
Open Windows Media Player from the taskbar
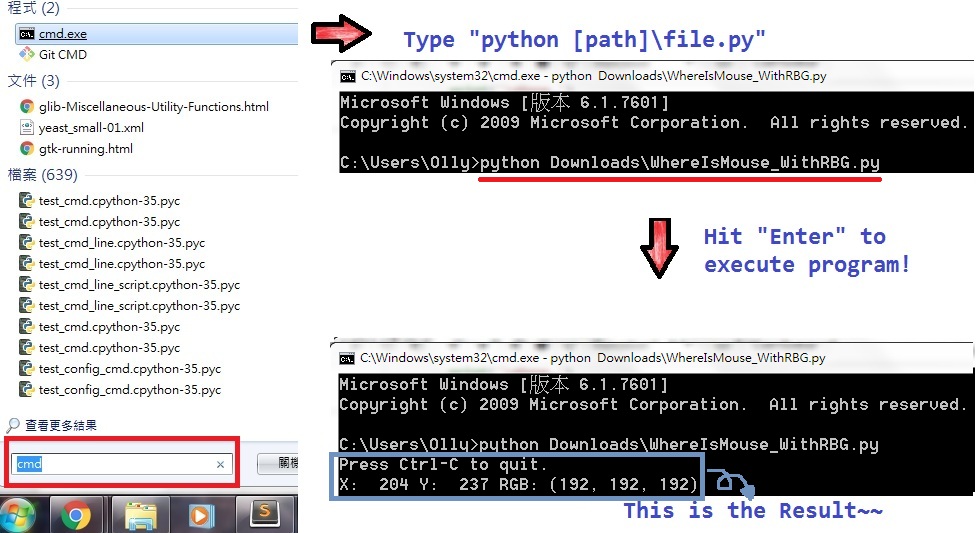203,514
